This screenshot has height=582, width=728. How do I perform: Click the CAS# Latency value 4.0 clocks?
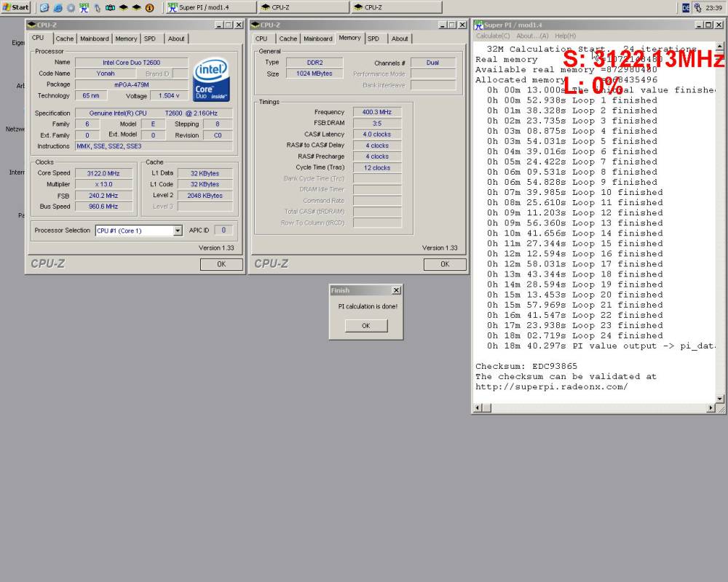click(x=377, y=134)
